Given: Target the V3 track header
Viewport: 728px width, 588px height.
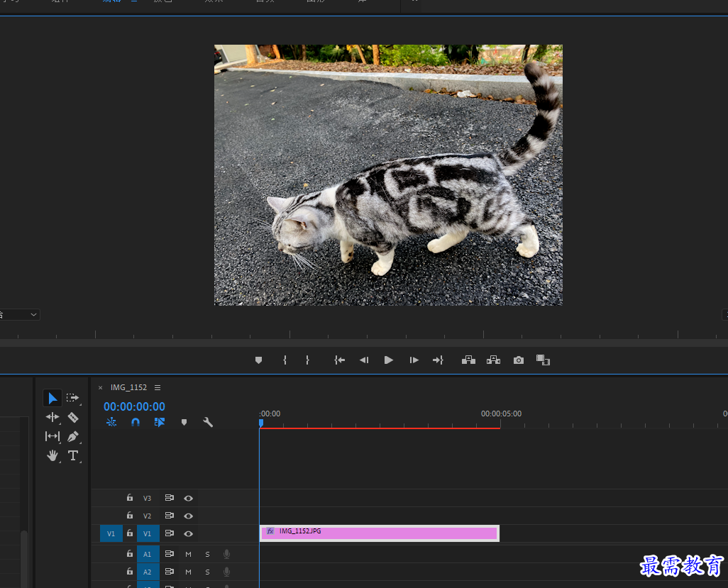Looking at the screenshot, I should (147, 498).
